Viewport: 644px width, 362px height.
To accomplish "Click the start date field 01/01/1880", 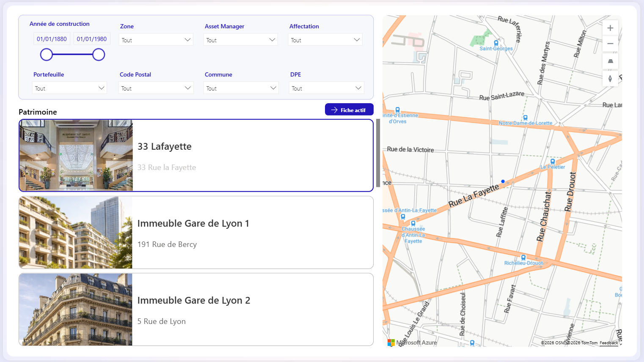I will (52, 39).
